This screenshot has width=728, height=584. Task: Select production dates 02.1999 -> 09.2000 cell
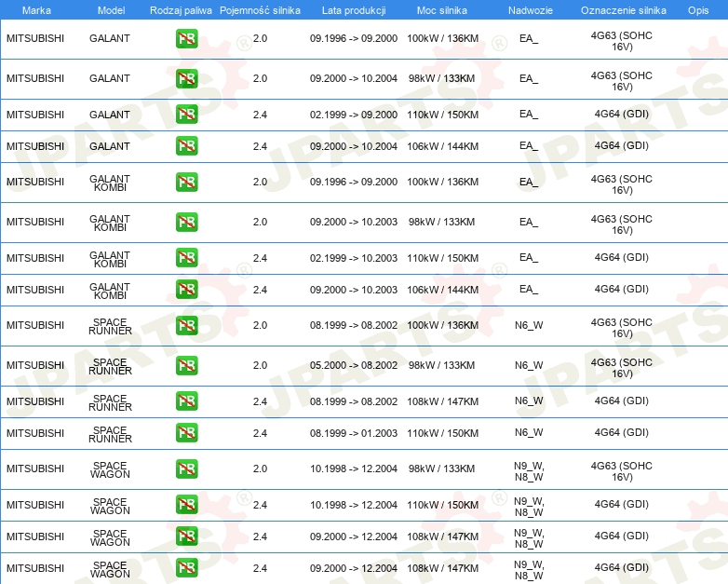[x=354, y=115]
